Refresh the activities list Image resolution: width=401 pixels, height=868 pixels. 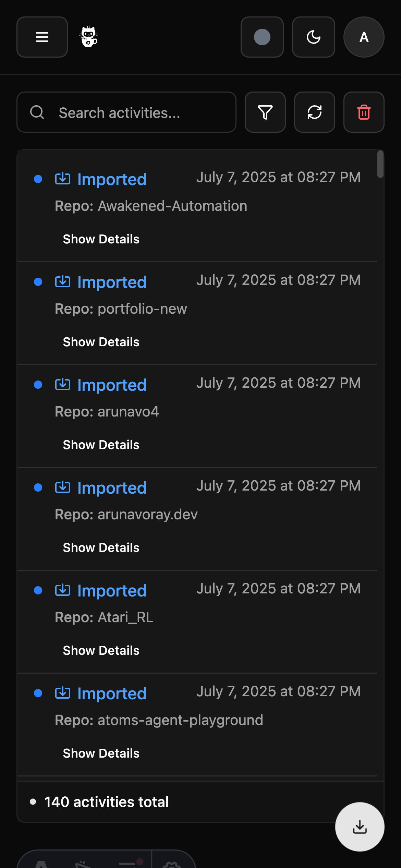(x=315, y=112)
